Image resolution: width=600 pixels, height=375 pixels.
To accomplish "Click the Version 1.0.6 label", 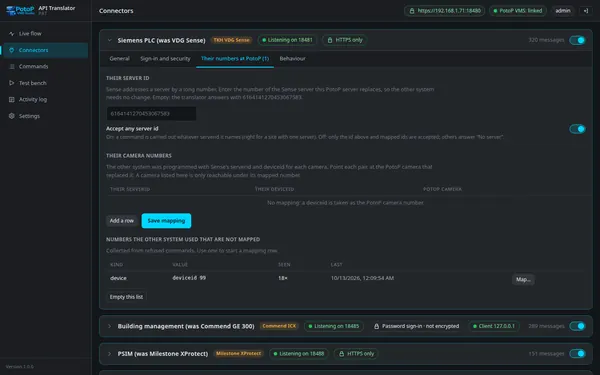I will (20, 367).
